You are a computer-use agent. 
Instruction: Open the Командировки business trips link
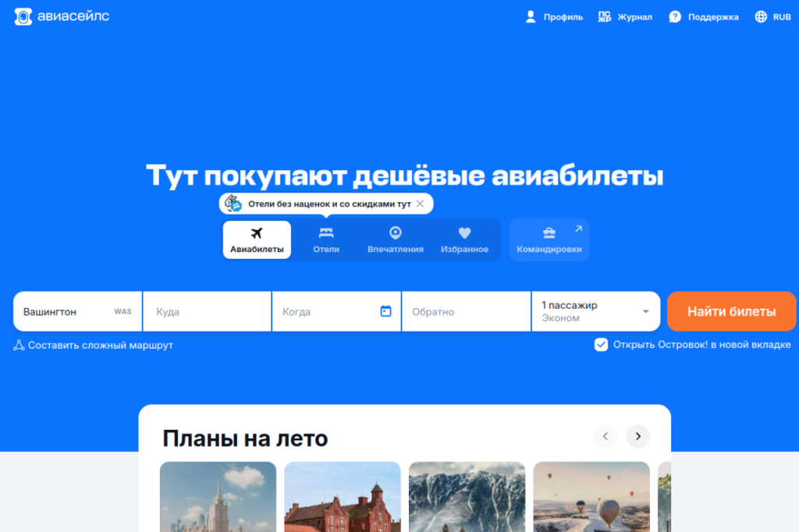pos(549,239)
